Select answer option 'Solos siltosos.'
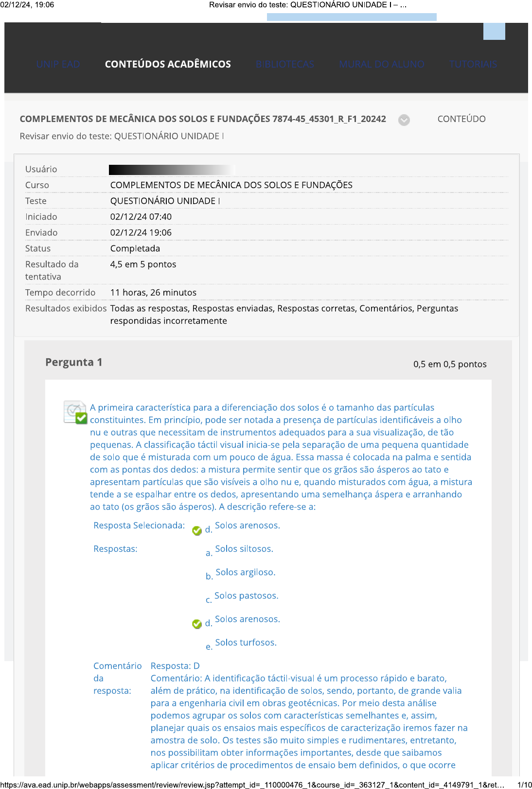Image resolution: width=532 pixels, height=789 pixels. pos(244,549)
